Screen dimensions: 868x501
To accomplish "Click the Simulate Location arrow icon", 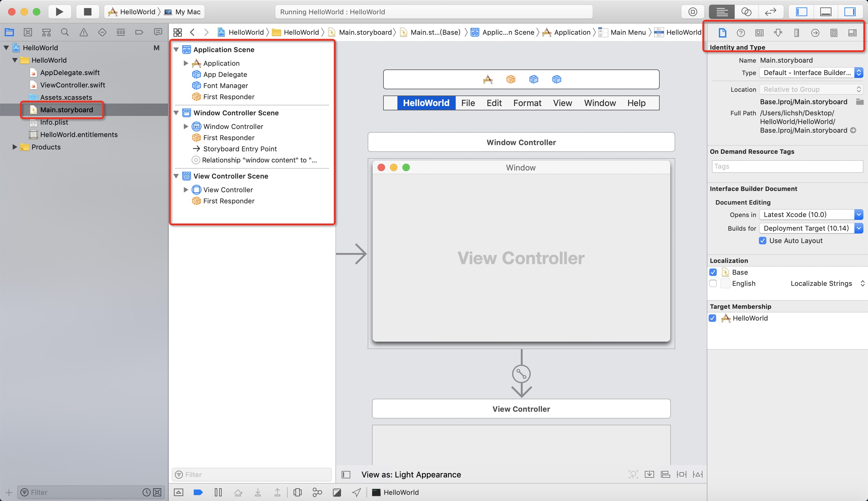I will pyautogui.click(x=357, y=492).
